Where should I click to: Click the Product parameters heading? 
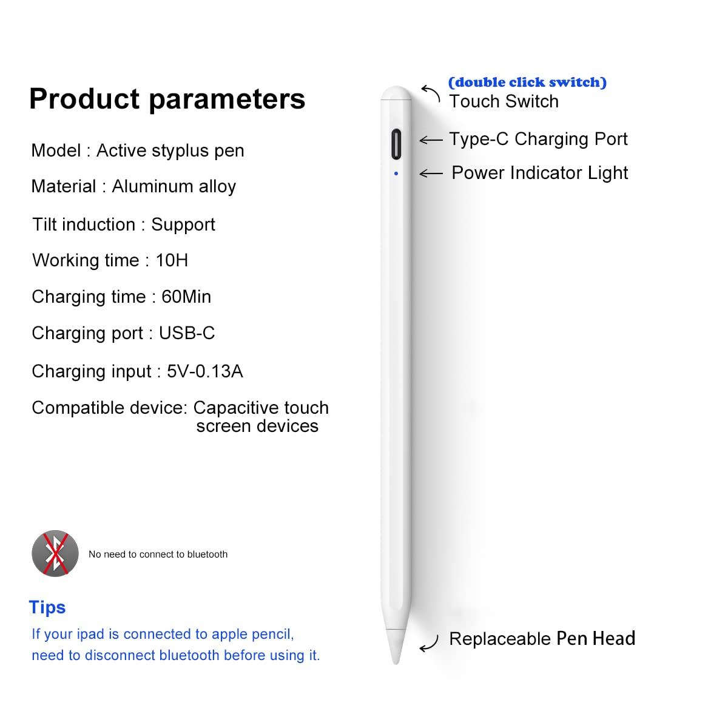click(x=167, y=99)
